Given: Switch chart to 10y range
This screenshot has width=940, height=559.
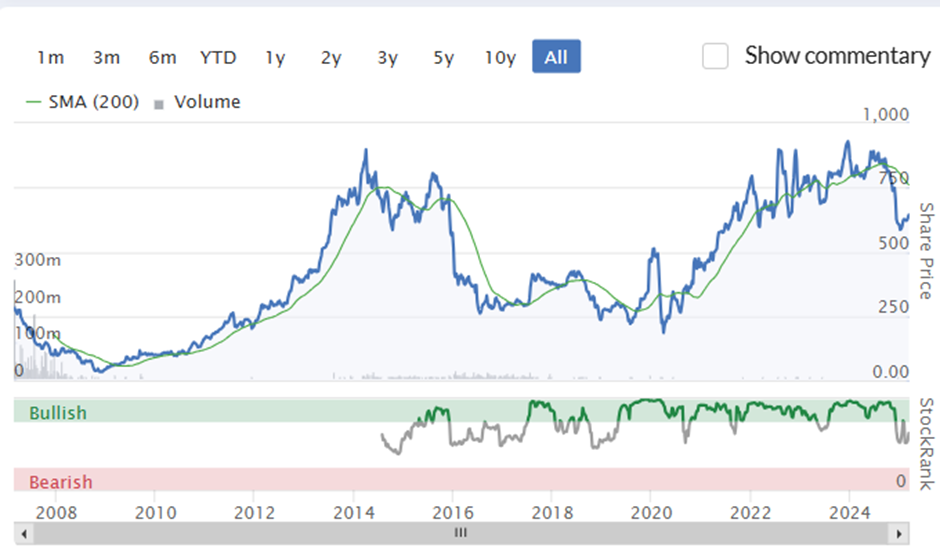Looking at the screenshot, I should tap(500, 57).
